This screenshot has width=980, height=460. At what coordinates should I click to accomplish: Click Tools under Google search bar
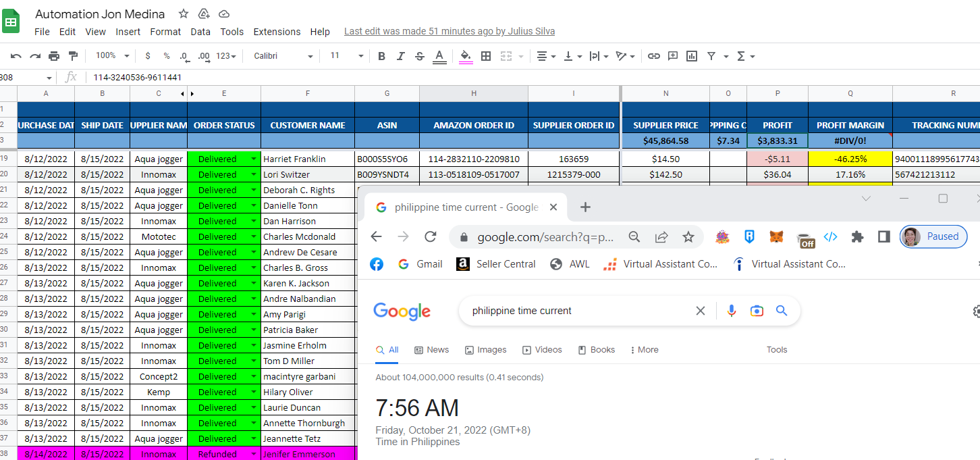pos(777,350)
